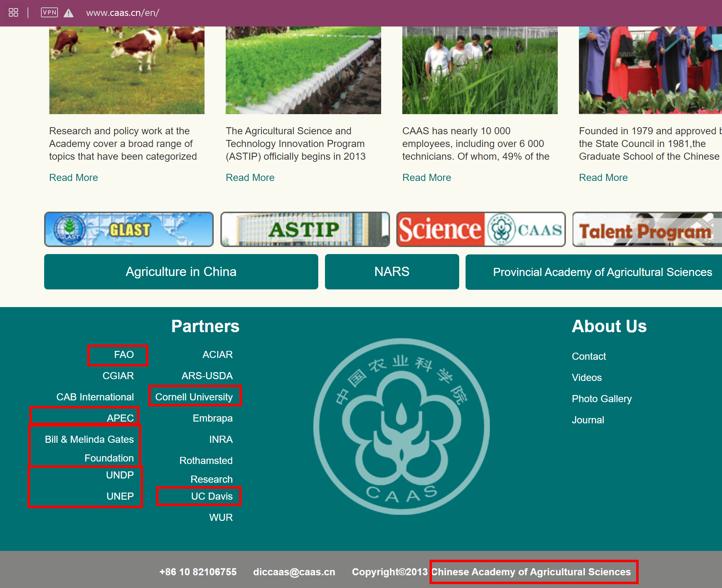Viewport: 722px width, 588px height.
Task: Click the NARS button
Action: (x=392, y=272)
